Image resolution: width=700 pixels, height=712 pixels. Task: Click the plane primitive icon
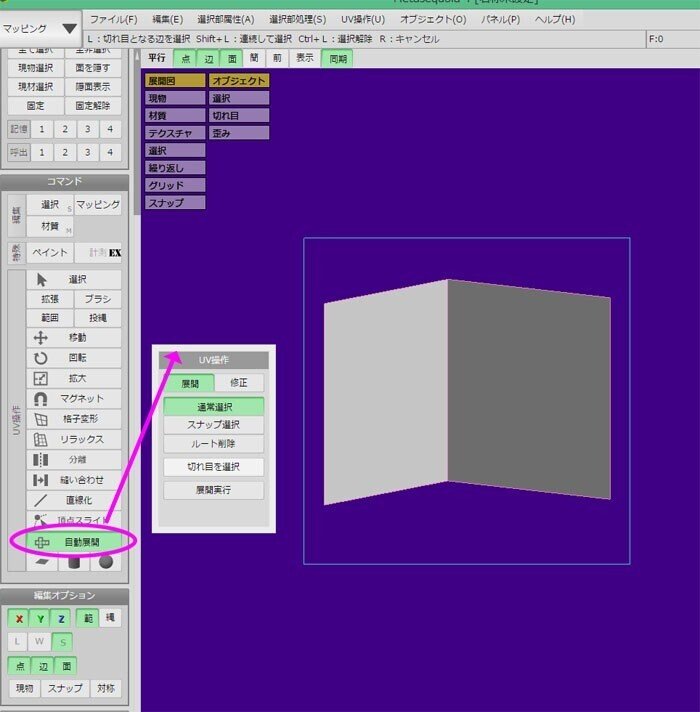pos(43,562)
